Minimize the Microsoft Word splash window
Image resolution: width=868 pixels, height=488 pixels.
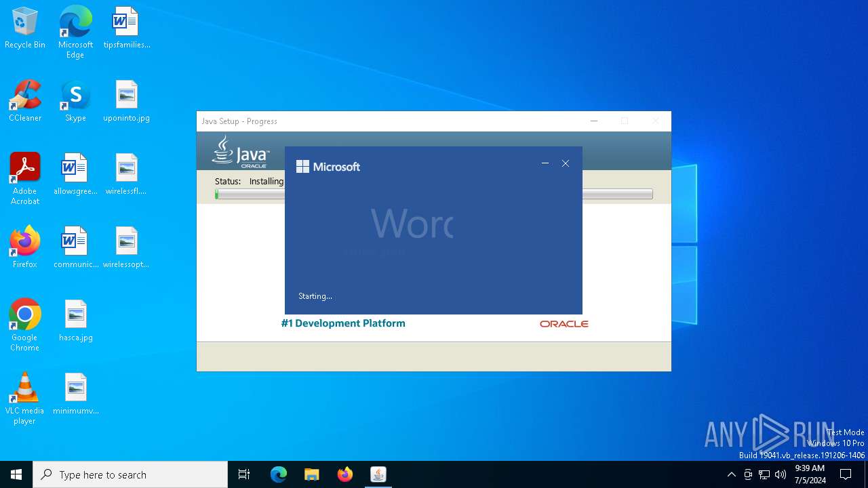pos(545,163)
